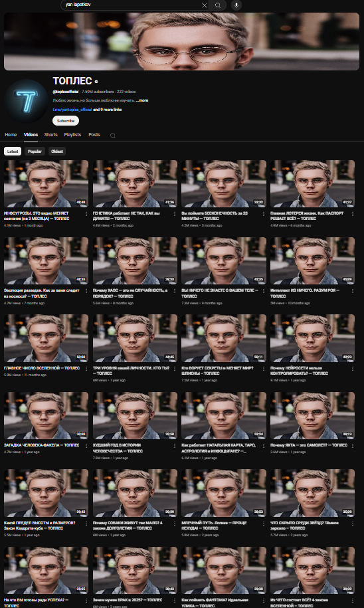Open three-dot menu for ВАШЕМ ТЕЛЕ video
The height and width of the screenshot is (608, 364).
click(264, 291)
